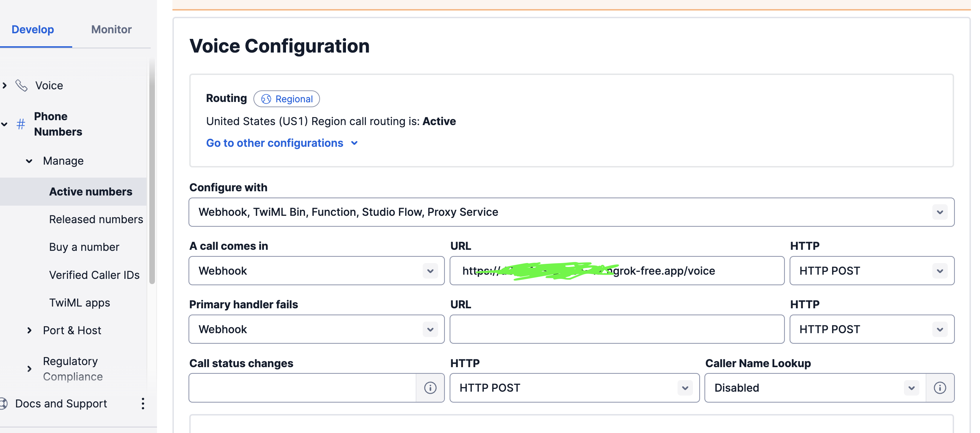Click the info icon next to Caller Name Lookup
This screenshot has width=980, height=433.
tap(940, 388)
